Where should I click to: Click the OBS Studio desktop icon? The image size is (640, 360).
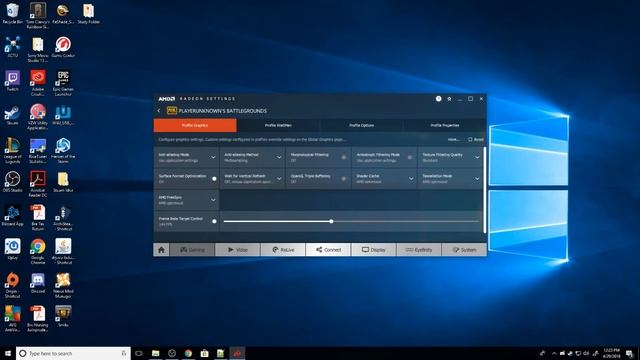pos(12,182)
